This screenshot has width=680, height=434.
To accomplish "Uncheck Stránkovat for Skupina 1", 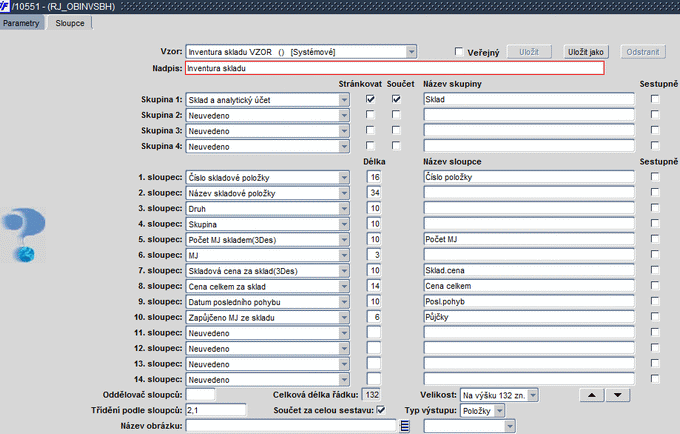I will click(372, 100).
